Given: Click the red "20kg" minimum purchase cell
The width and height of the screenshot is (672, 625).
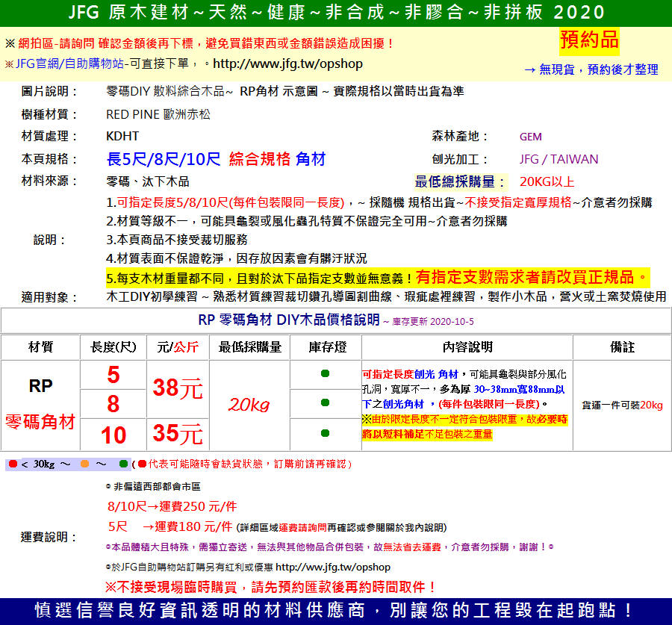Looking at the screenshot, I should (249, 405).
